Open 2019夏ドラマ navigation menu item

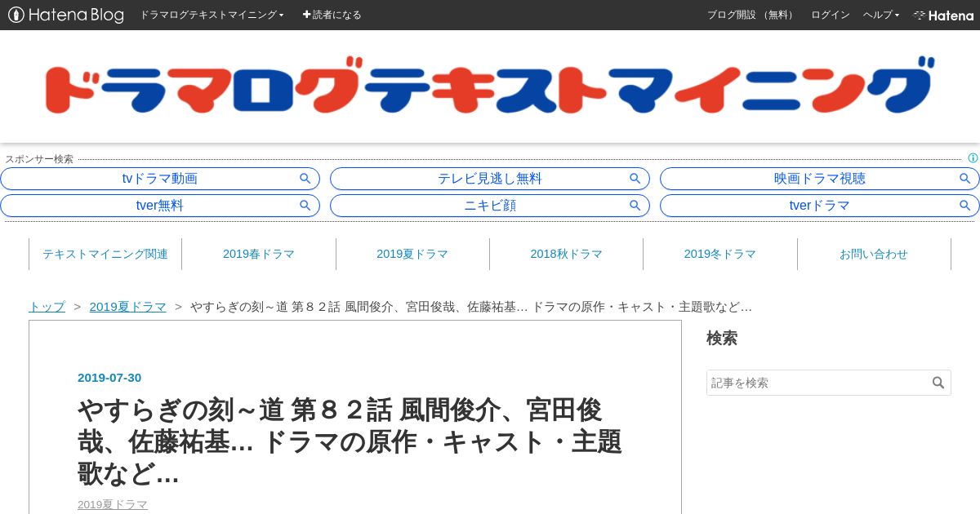pyautogui.click(x=412, y=254)
